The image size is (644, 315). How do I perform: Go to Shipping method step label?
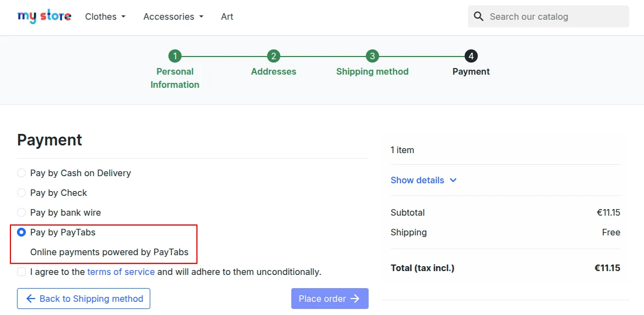[372, 71]
